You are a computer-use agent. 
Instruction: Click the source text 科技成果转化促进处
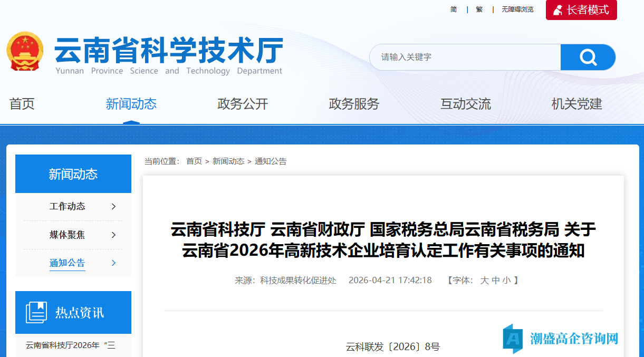pos(298,281)
